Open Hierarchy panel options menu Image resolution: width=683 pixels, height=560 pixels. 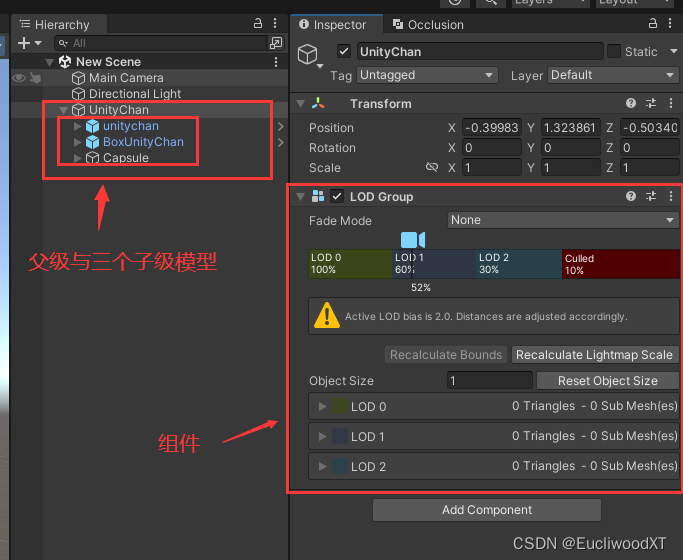tap(275, 23)
